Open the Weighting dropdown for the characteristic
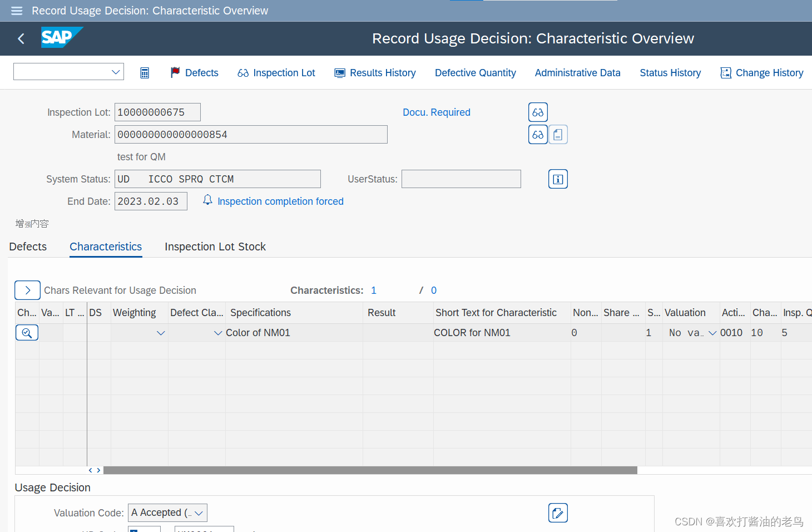The image size is (812, 532). coord(161,332)
